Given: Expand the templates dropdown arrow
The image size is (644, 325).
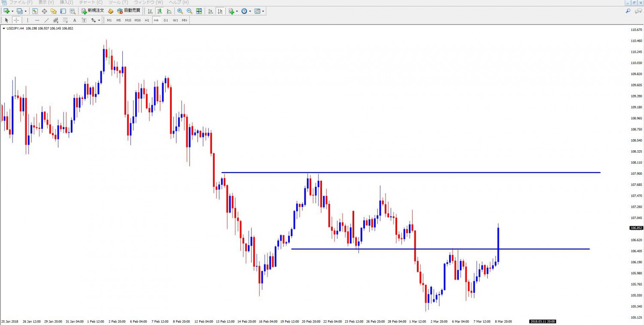Looking at the screenshot, I should click(x=263, y=11).
